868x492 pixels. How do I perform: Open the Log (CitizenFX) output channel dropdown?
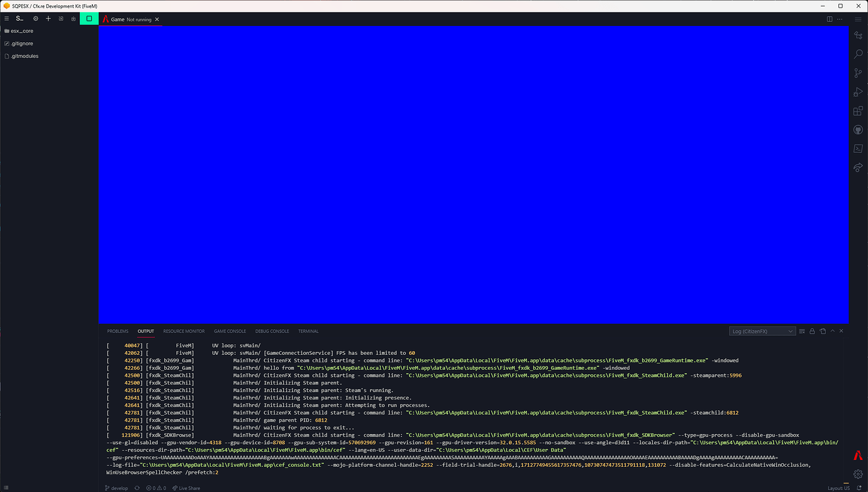(762, 331)
